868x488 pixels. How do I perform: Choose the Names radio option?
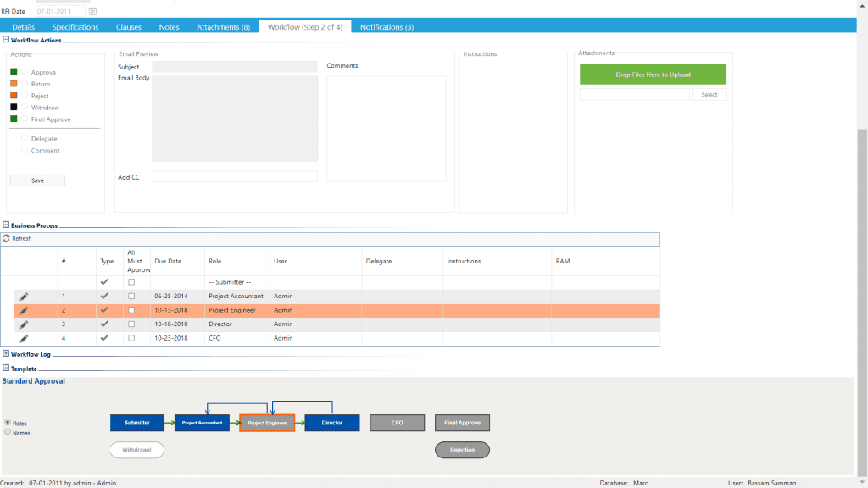pos(8,432)
